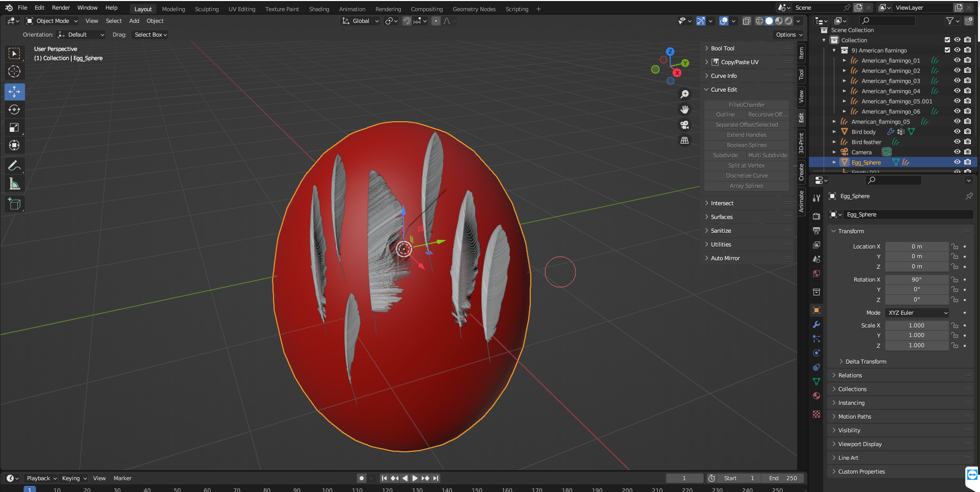
Task: Toggle the camera view icon
Action: tap(685, 125)
